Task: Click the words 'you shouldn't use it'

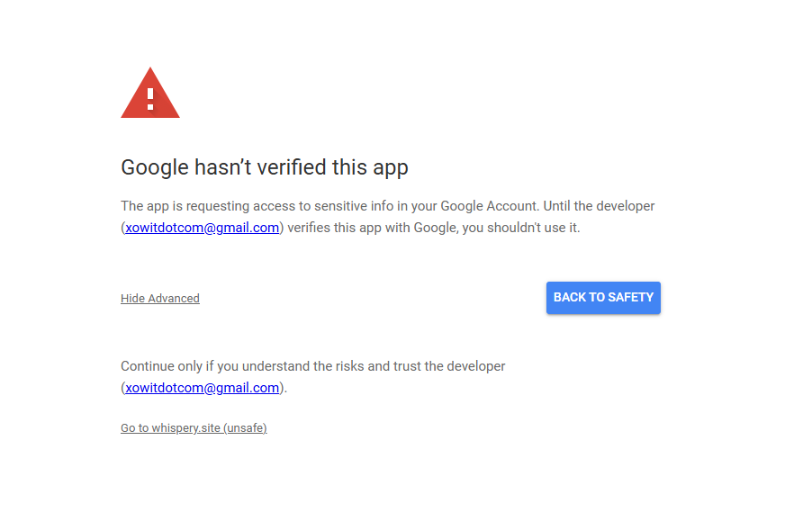Action: (521, 228)
